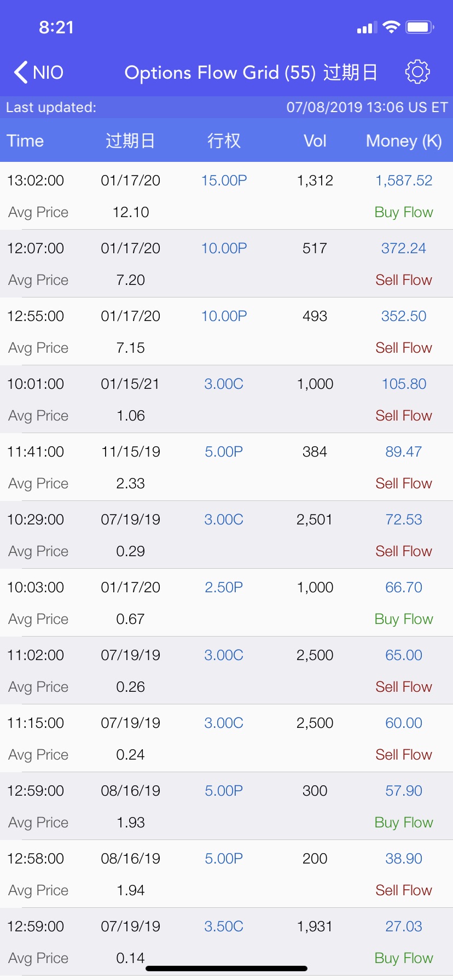The width and height of the screenshot is (453, 980).
Task: Tap the cellular signal bars icon
Action: 367,27
